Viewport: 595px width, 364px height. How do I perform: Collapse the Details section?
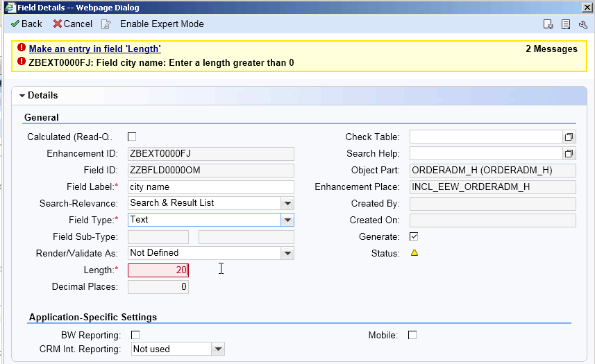click(x=22, y=96)
